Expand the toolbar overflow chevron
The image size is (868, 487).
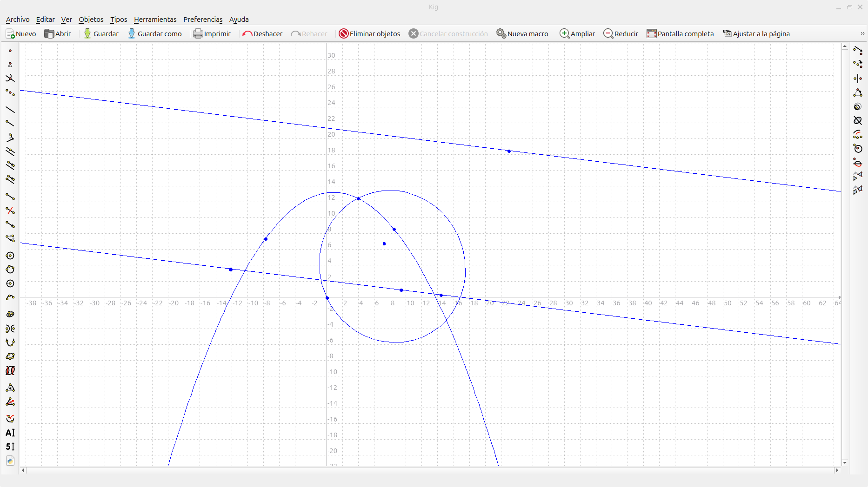coord(862,34)
